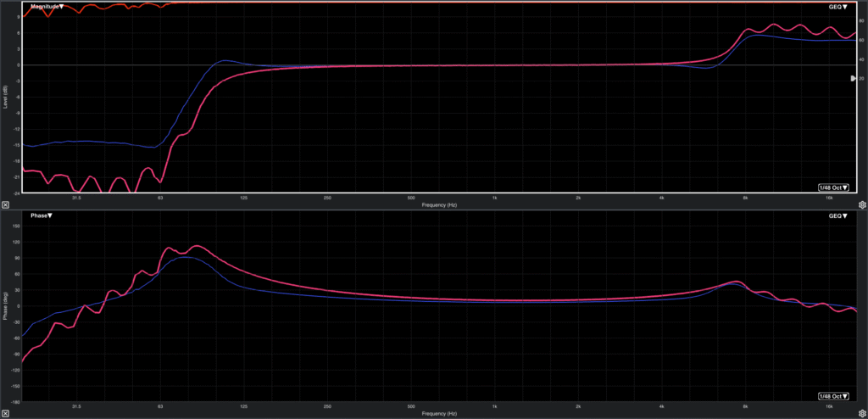This screenshot has height=419, width=868.
Task: Select the threshold arrow marker near 20
Action: click(x=853, y=79)
